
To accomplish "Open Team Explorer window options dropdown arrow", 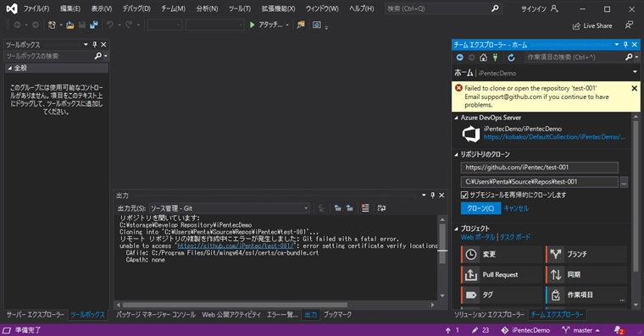I will click(617, 44).
